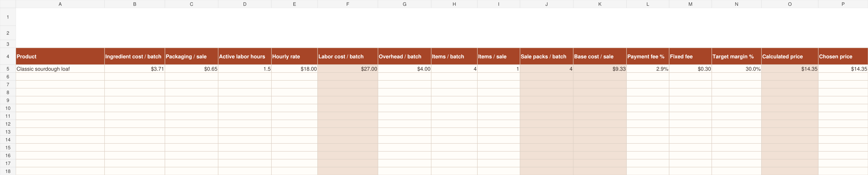The image size is (868, 175).
Task: Select the Classic sourdough loaf cell
Action: (60, 69)
